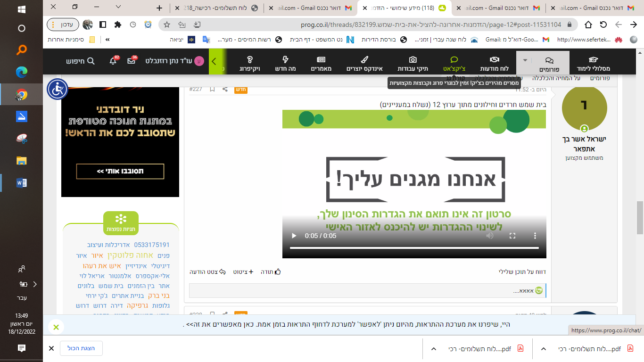The image size is (644, 362).
Task: Open the צ'יקצ'אט chat navigation item
Action: click(454, 63)
